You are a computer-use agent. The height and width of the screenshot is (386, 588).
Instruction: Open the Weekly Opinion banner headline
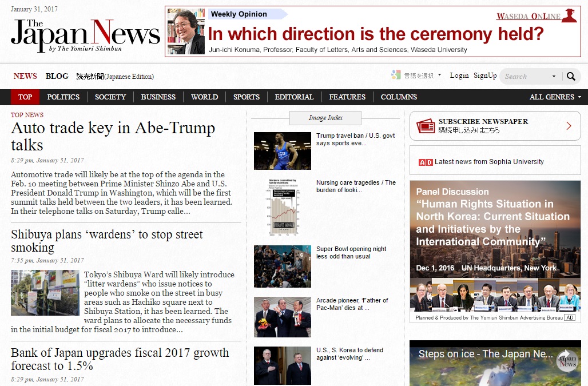point(376,34)
